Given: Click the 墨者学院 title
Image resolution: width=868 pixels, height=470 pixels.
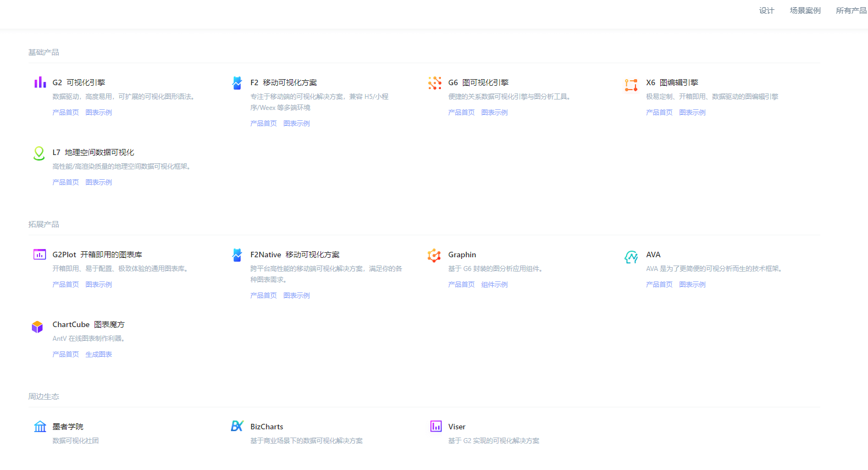Looking at the screenshot, I should (x=68, y=427).
